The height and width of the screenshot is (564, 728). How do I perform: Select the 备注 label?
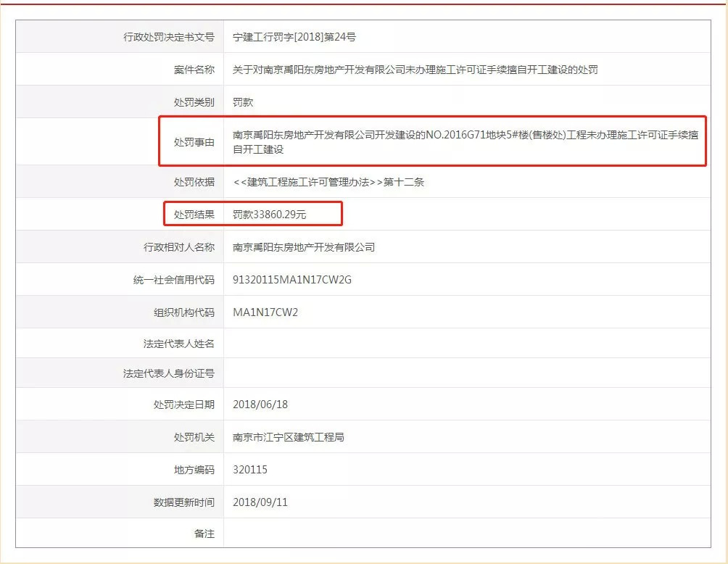tap(204, 534)
